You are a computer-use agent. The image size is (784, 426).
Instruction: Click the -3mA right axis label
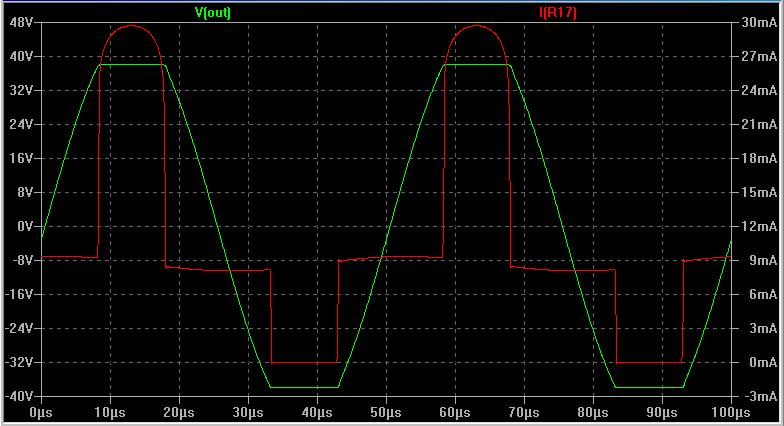[760, 396]
